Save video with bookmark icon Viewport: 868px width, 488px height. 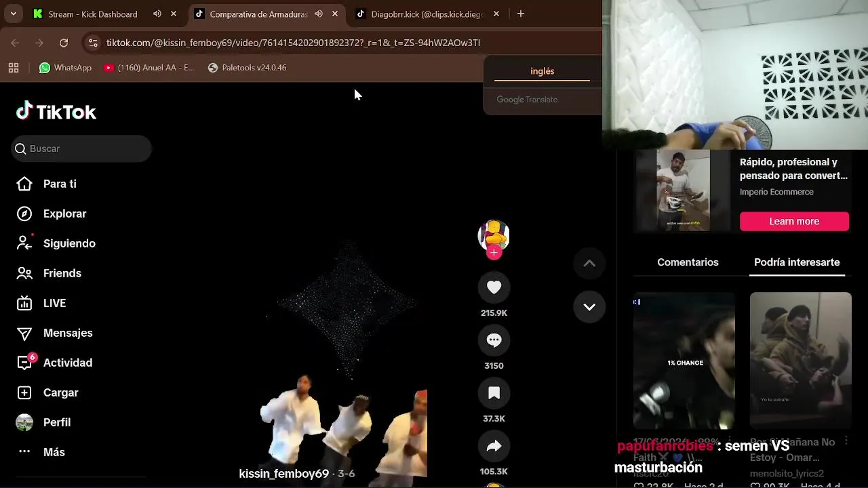click(494, 393)
